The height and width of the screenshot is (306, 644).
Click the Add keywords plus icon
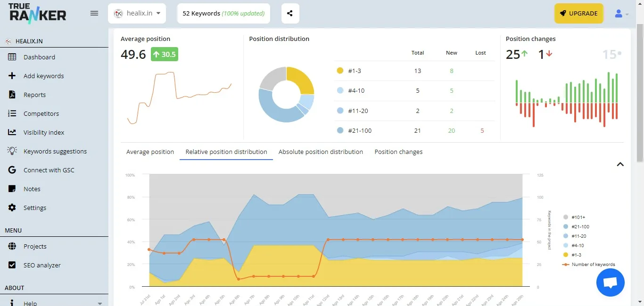(x=12, y=76)
